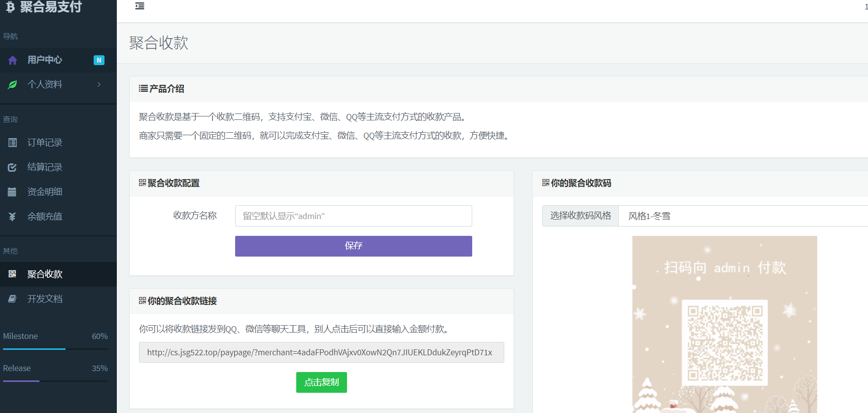
Task: Click 扫码向 admin 付款 text on card
Action: [725, 268]
